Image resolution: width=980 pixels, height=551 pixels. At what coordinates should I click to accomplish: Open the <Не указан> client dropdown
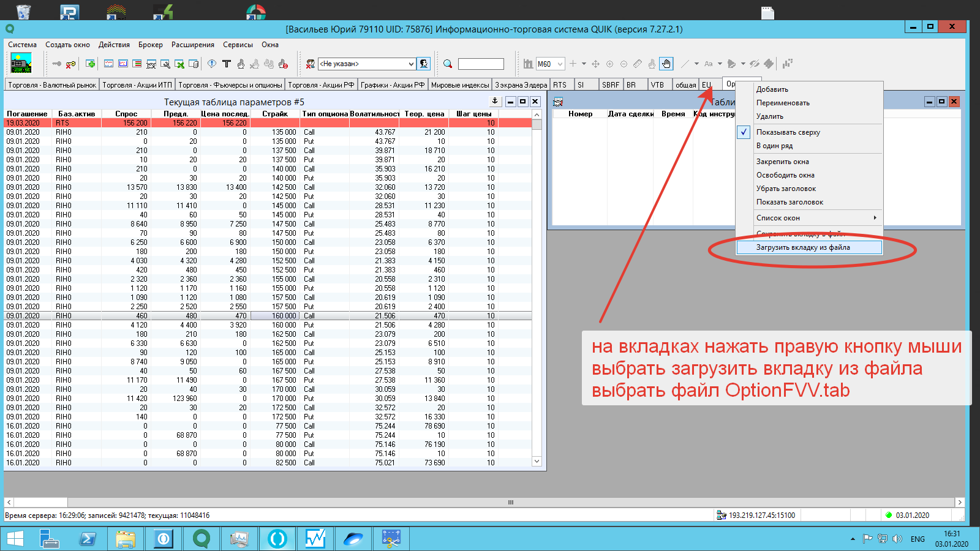point(411,64)
